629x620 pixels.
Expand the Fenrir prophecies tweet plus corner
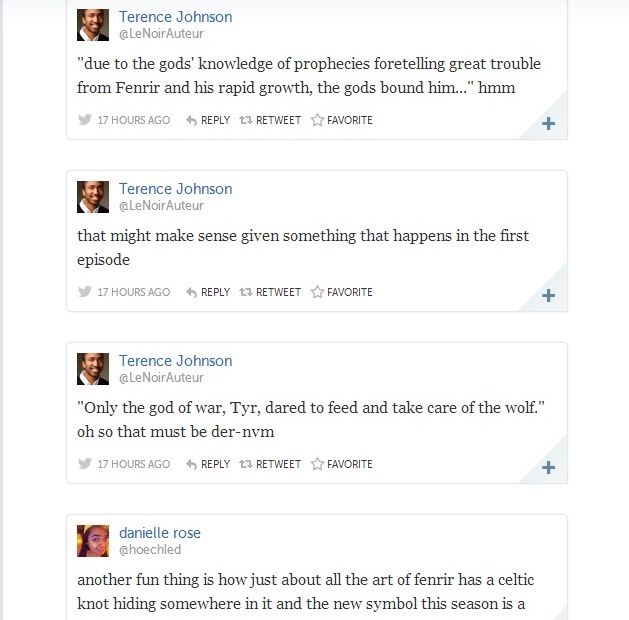[548, 124]
